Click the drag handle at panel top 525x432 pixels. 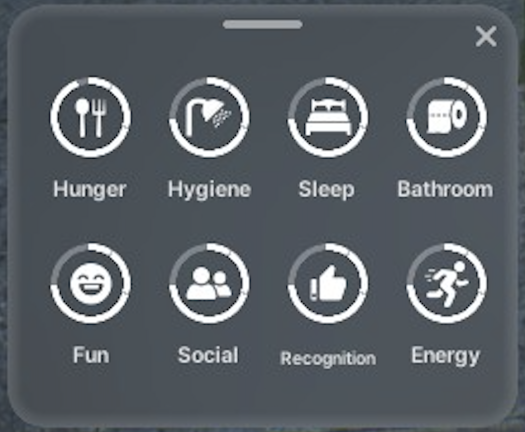[x=262, y=24]
